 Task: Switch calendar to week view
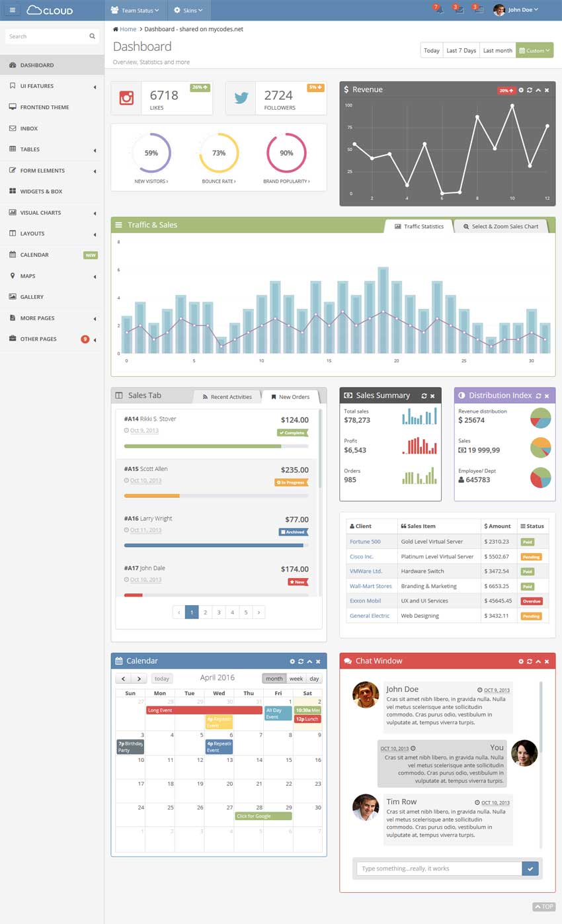[x=296, y=679]
